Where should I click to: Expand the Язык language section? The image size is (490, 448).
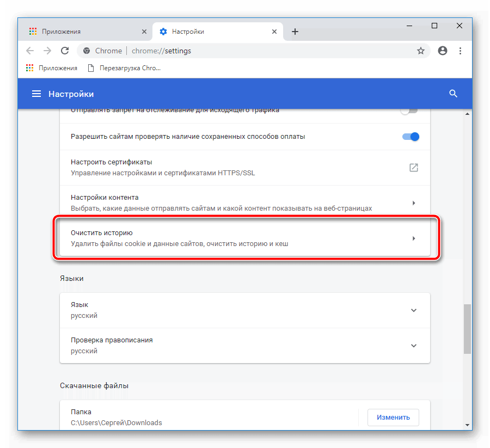tap(413, 310)
